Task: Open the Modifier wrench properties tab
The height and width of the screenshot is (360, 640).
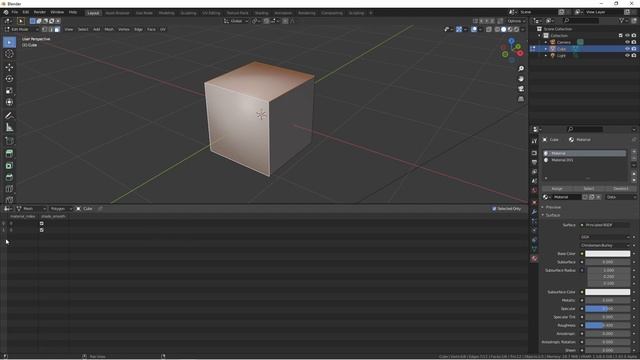Action: (x=534, y=212)
